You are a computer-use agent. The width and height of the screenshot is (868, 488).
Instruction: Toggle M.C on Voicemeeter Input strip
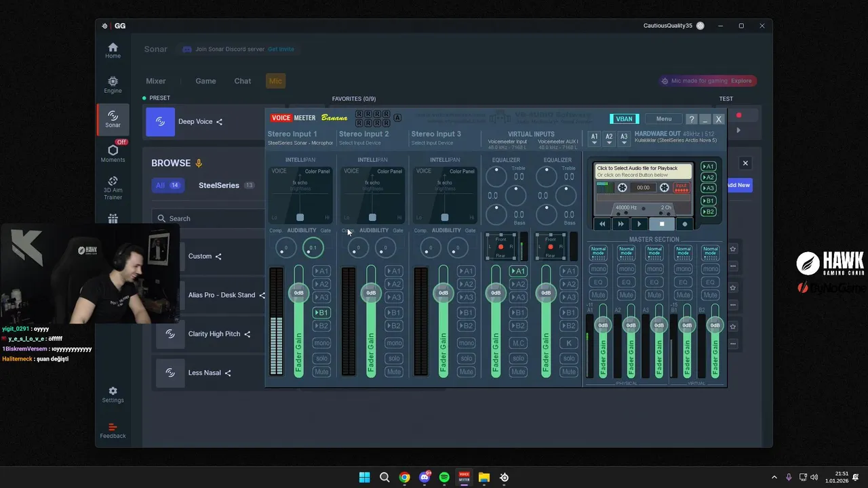518,343
